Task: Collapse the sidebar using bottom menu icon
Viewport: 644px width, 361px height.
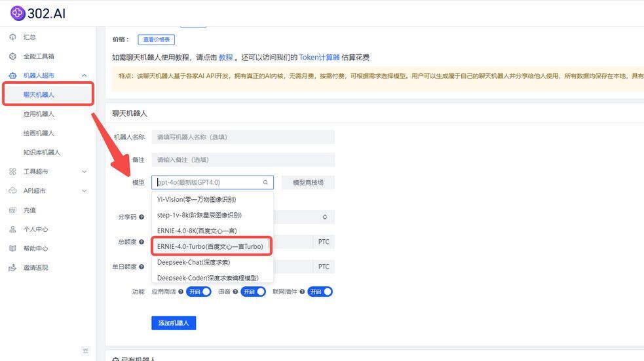Action: tap(85, 351)
